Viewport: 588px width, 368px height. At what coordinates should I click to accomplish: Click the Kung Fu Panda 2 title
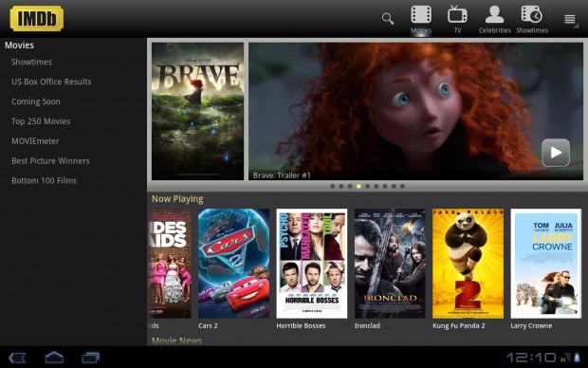[x=459, y=326]
